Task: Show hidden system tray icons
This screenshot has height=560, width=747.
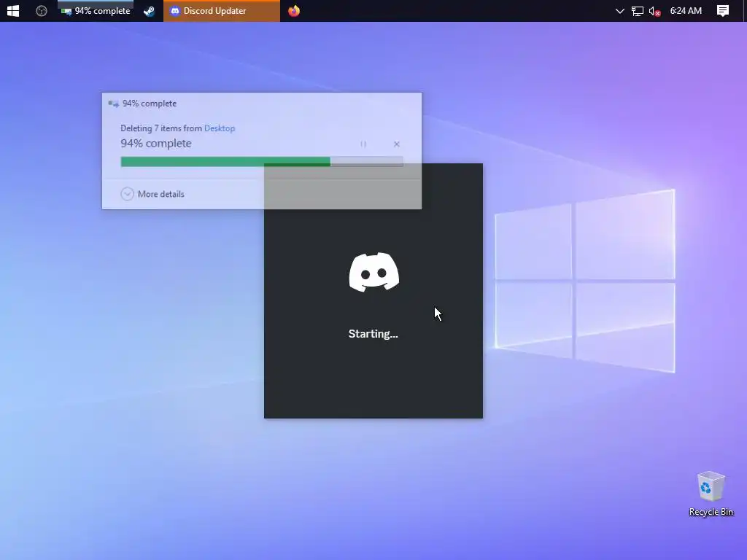Action: tap(619, 10)
